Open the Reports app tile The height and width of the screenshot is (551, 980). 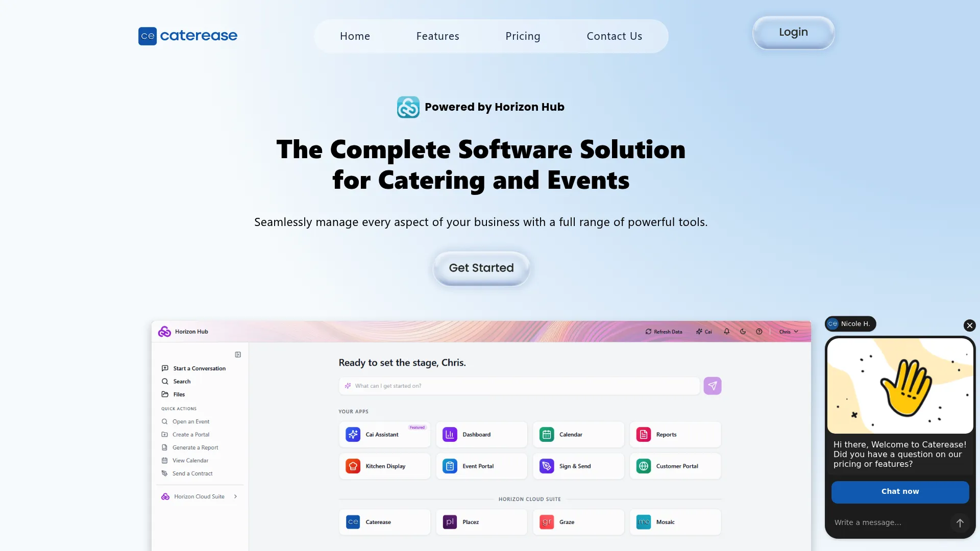pyautogui.click(x=675, y=435)
